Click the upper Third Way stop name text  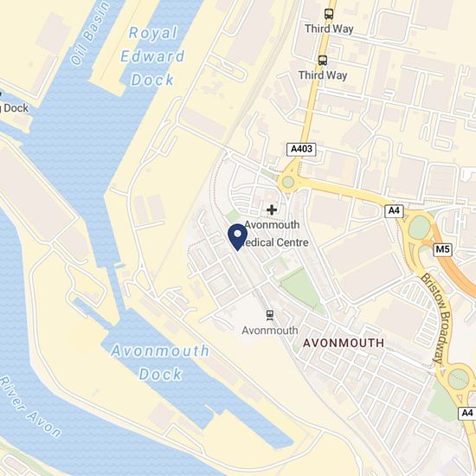coord(329,29)
